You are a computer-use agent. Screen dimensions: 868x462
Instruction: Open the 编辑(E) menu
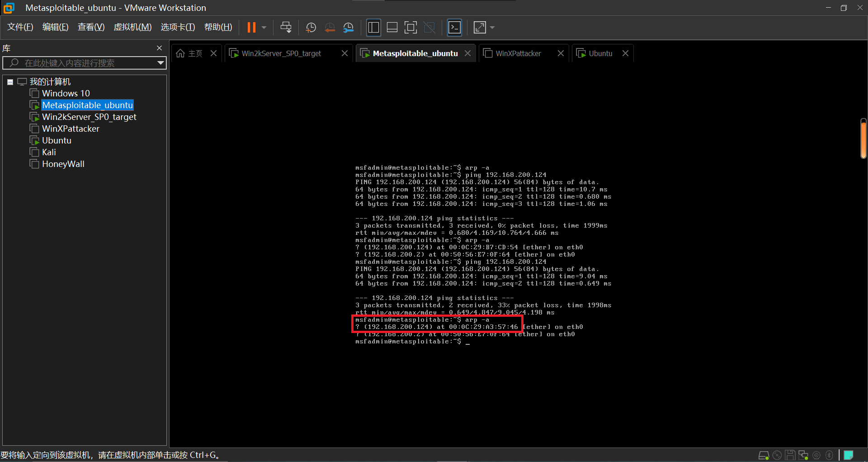pyautogui.click(x=55, y=27)
